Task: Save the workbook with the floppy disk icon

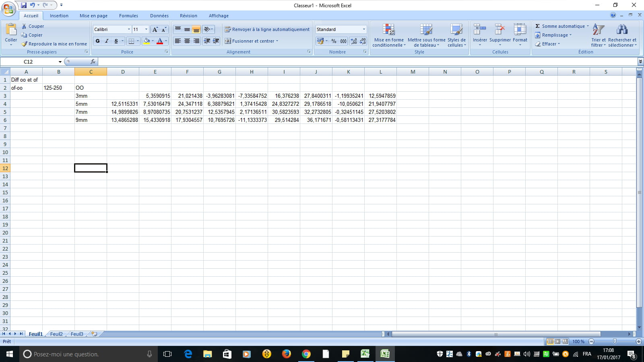Action: point(24,5)
